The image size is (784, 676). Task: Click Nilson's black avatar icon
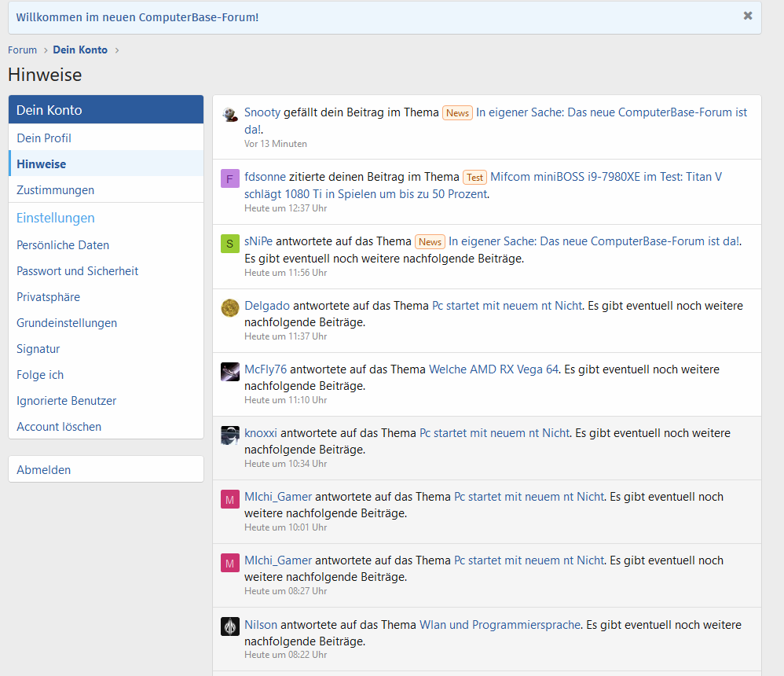pyautogui.click(x=230, y=626)
